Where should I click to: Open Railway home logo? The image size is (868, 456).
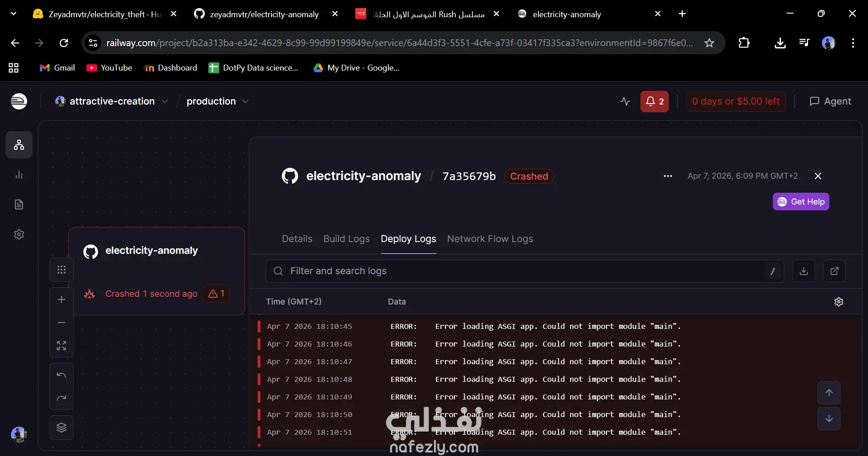[x=19, y=101]
